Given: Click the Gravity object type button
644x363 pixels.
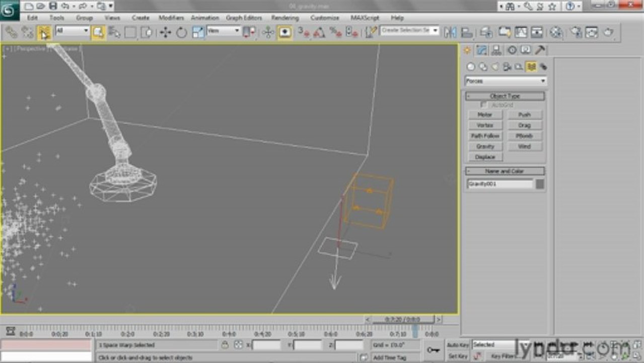Looking at the screenshot, I should click(x=485, y=146).
